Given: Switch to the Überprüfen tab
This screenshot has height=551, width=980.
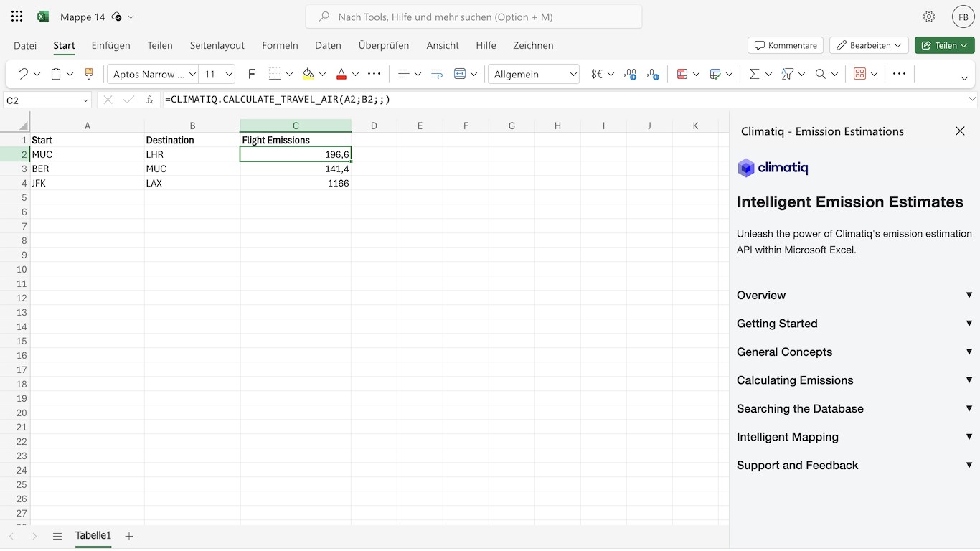Looking at the screenshot, I should click(x=384, y=45).
